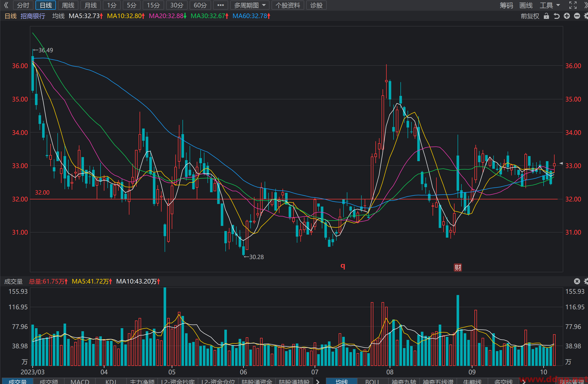Image resolution: width=588 pixels, height=384 pixels.
Task: Open main chart settings gear icon
Action: pyautogui.click(x=586, y=16)
